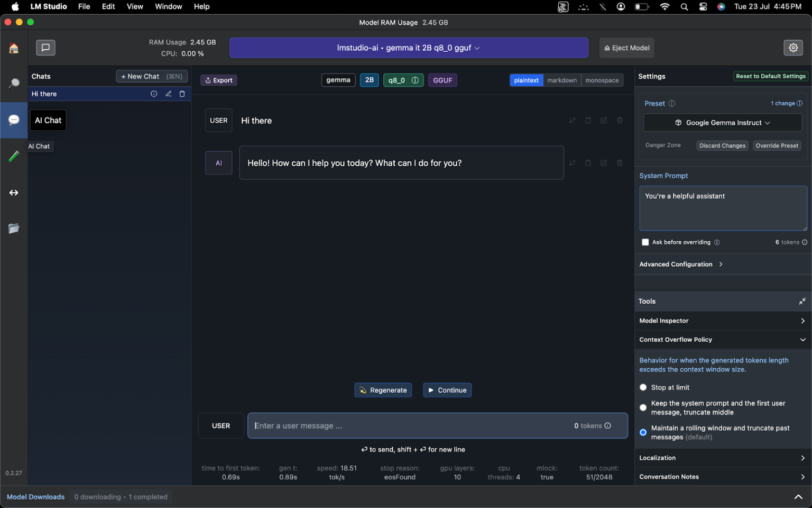Screen dimensions: 812x508
Task: Select 'Keep the system prompt, truncate middle'
Action: tap(643, 407)
